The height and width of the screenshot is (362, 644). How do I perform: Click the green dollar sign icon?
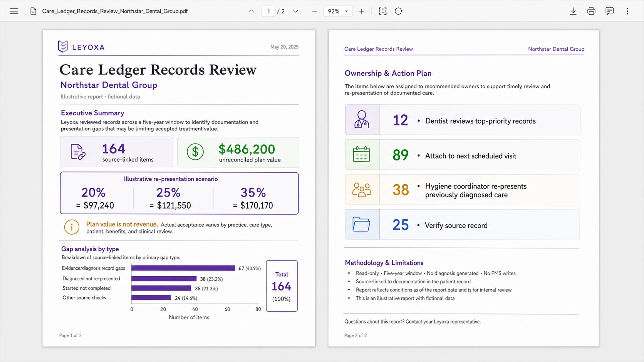(x=195, y=152)
